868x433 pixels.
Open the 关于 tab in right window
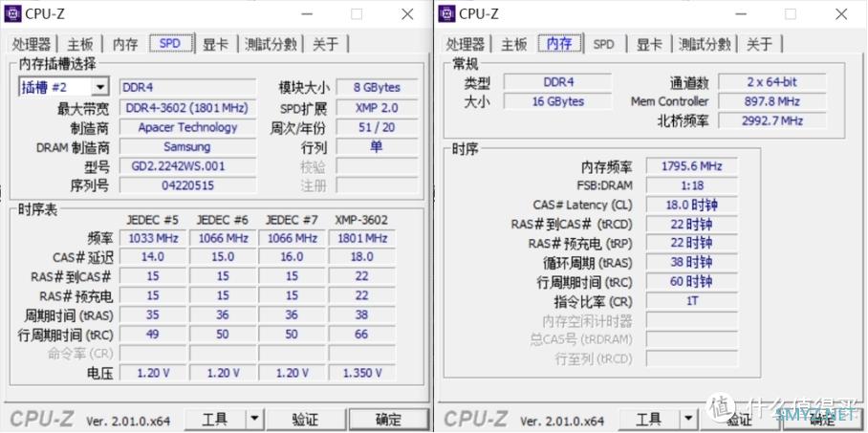click(759, 44)
